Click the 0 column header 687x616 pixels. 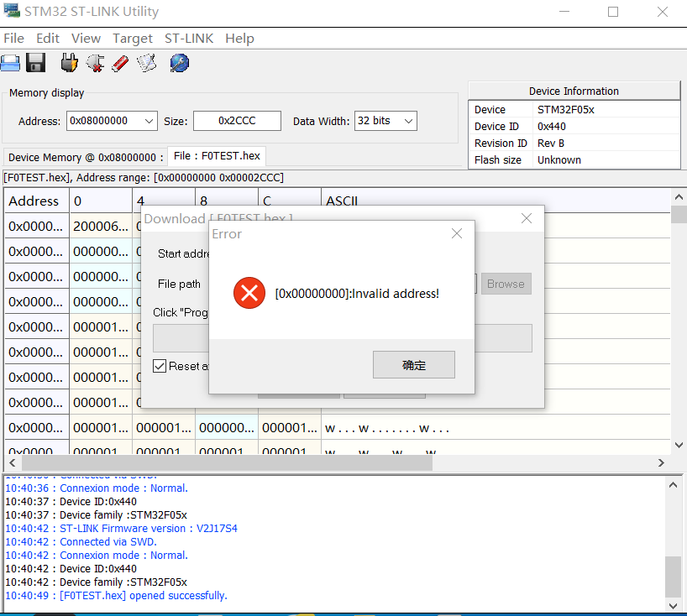coord(101,201)
